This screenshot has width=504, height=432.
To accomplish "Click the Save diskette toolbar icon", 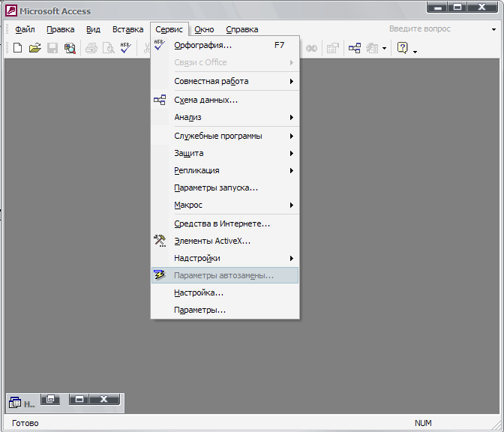I will (52, 48).
